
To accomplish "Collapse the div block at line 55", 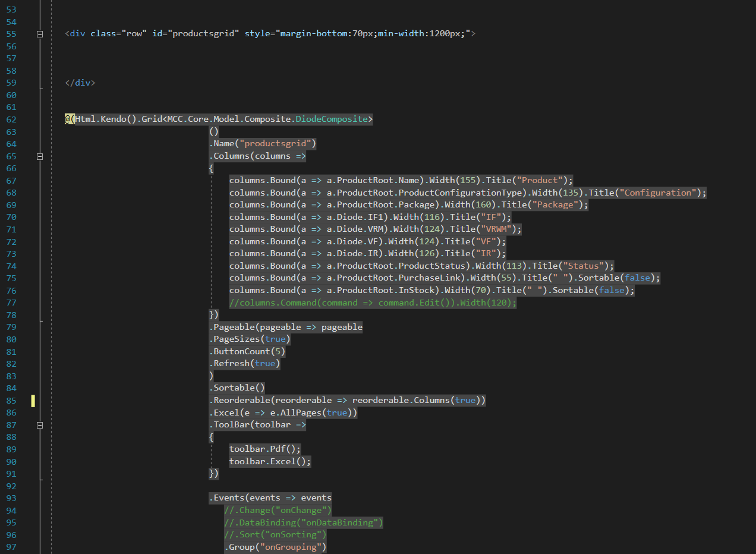I will click(40, 34).
